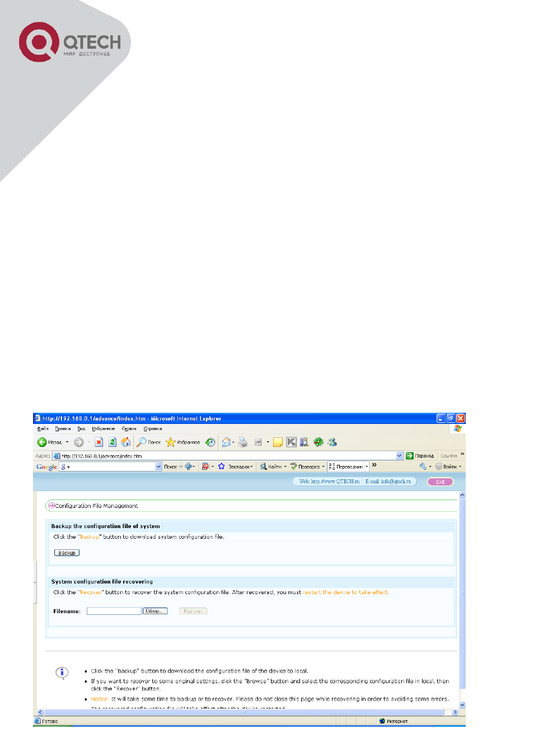
Task: Expand Sign in (Войти) dropdown arrow
Action: [460, 466]
